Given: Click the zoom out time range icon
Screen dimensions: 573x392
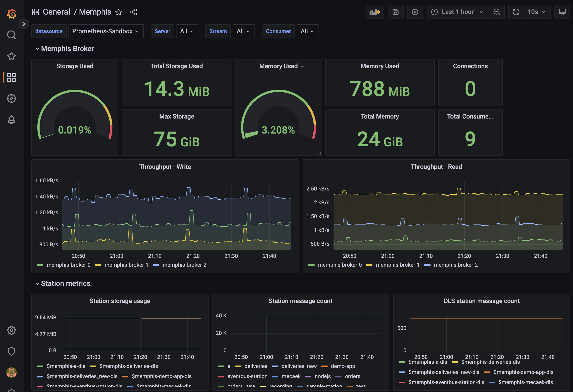Looking at the screenshot, I should (497, 12).
